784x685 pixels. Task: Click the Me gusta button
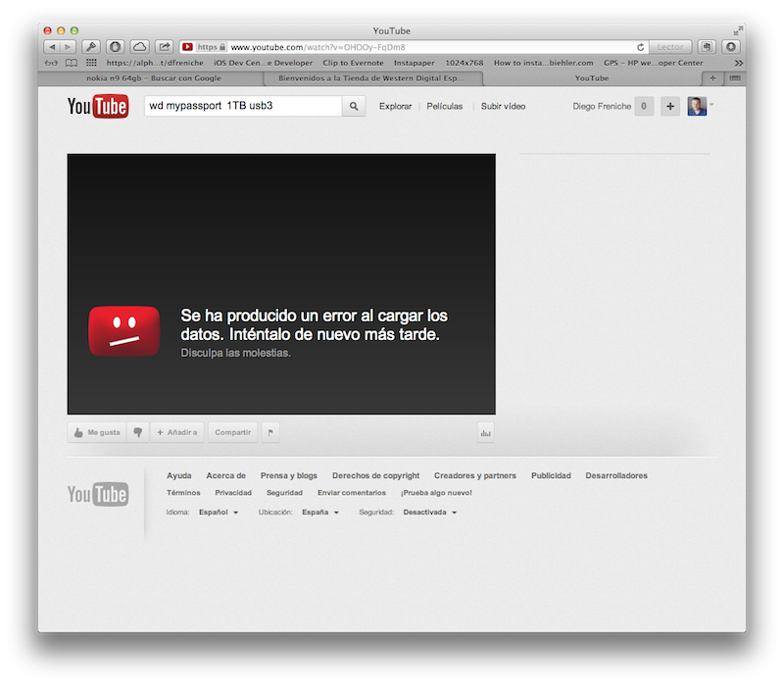click(x=97, y=432)
